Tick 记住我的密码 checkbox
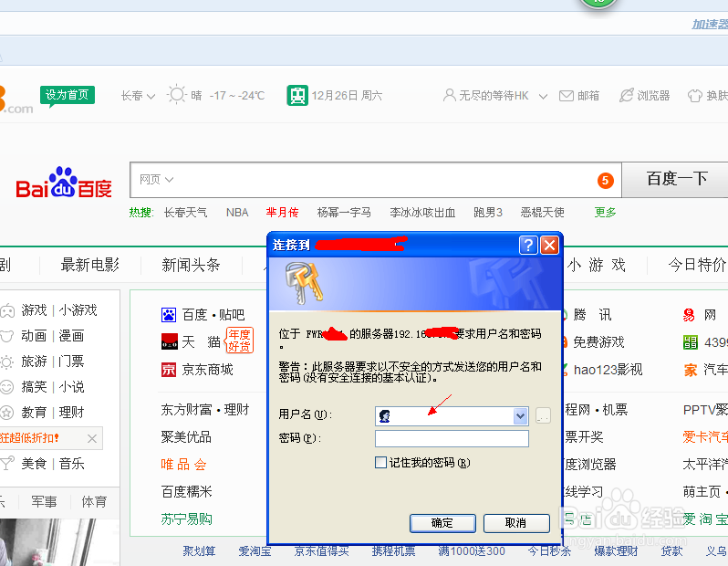Screen dimensions: 728x566 click(380, 462)
